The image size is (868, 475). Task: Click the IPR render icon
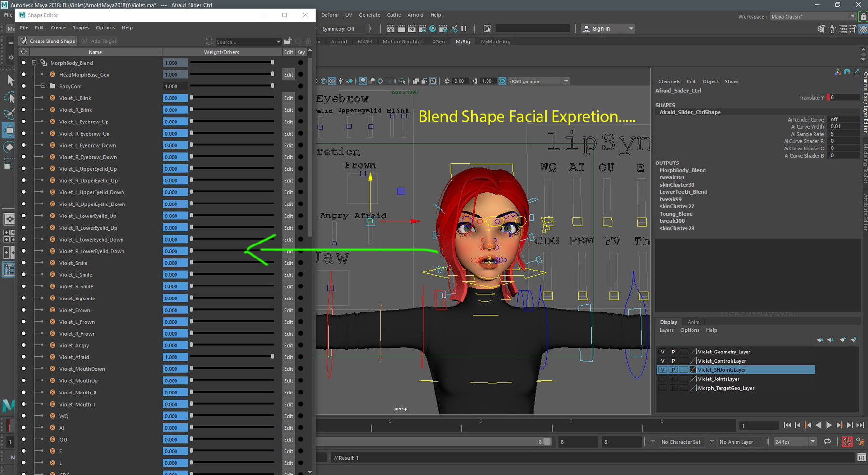(x=411, y=29)
